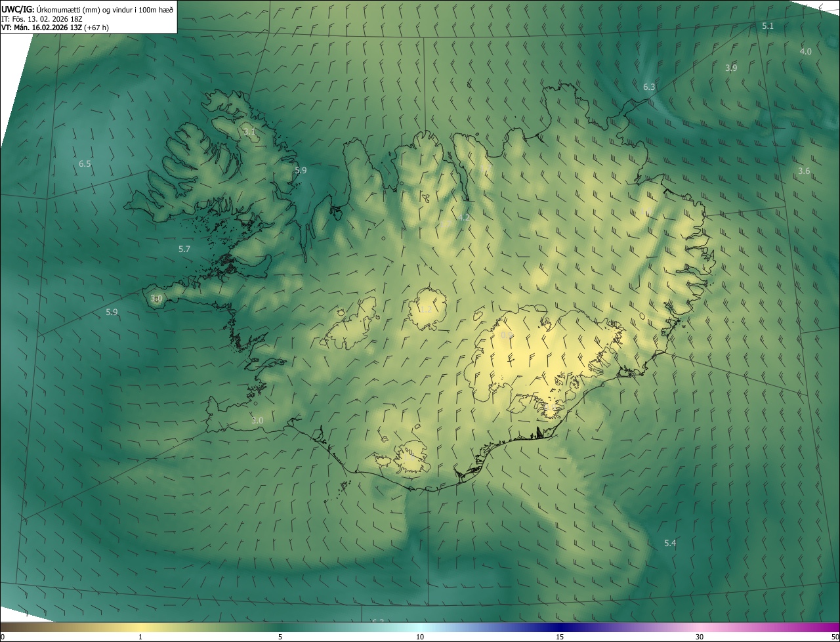The width and height of the screenshot is (840, 642).
Task: Click the 15 tick label on colour scale
Action: tap(560, 637)
